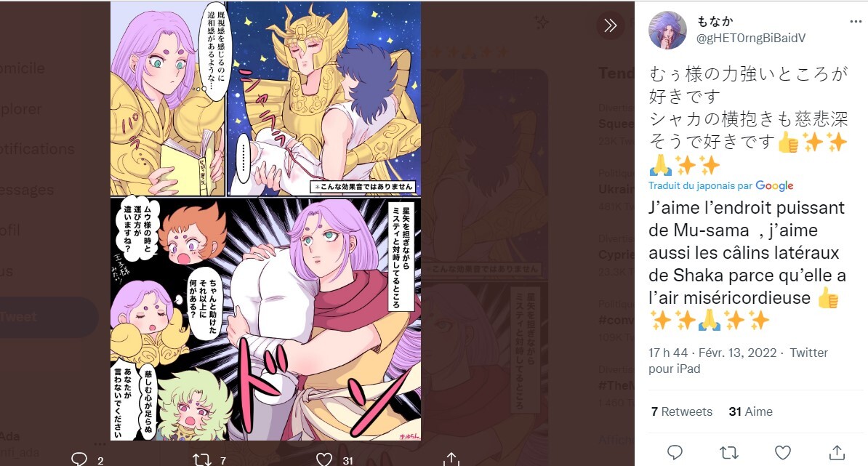This screenshot has width=868, height=466.
Task: Click the share icon below the manga image
Action: click(x=451, y=459)
